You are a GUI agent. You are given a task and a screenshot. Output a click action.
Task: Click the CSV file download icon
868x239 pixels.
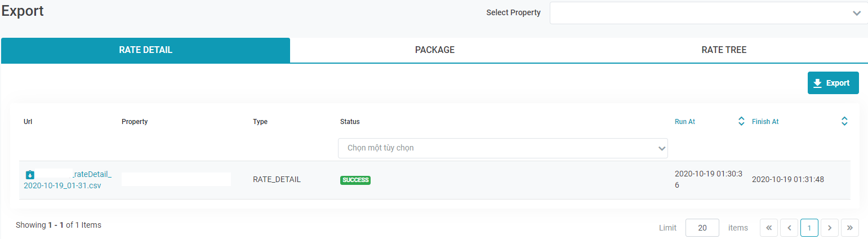click(30, 175)
